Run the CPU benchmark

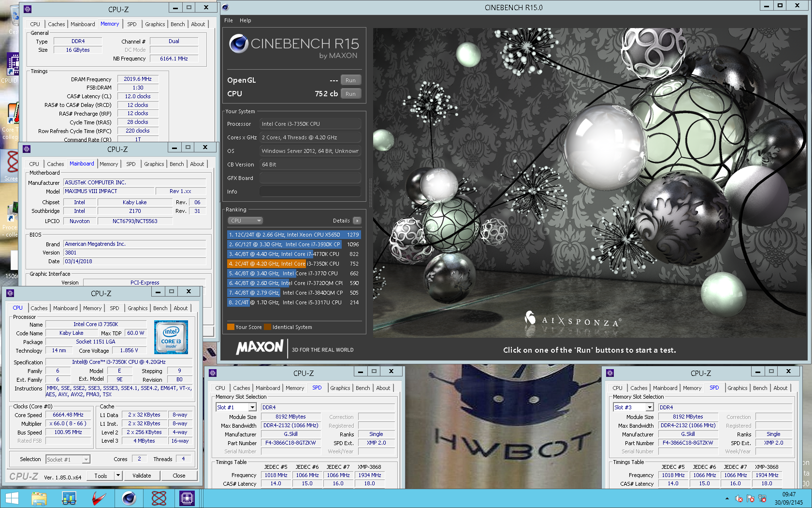(351, 94)
